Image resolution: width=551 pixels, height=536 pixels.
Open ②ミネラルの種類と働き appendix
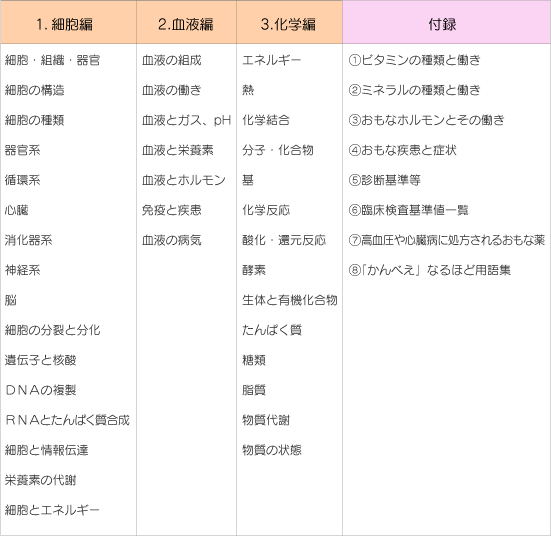pyautogui.click(x=415, y=90)
